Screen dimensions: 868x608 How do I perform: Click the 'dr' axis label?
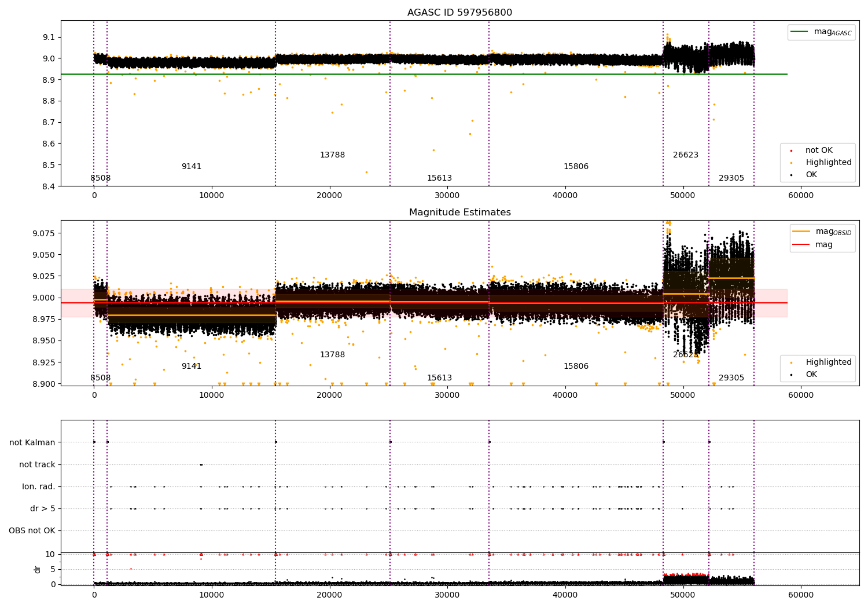(38, 569)
